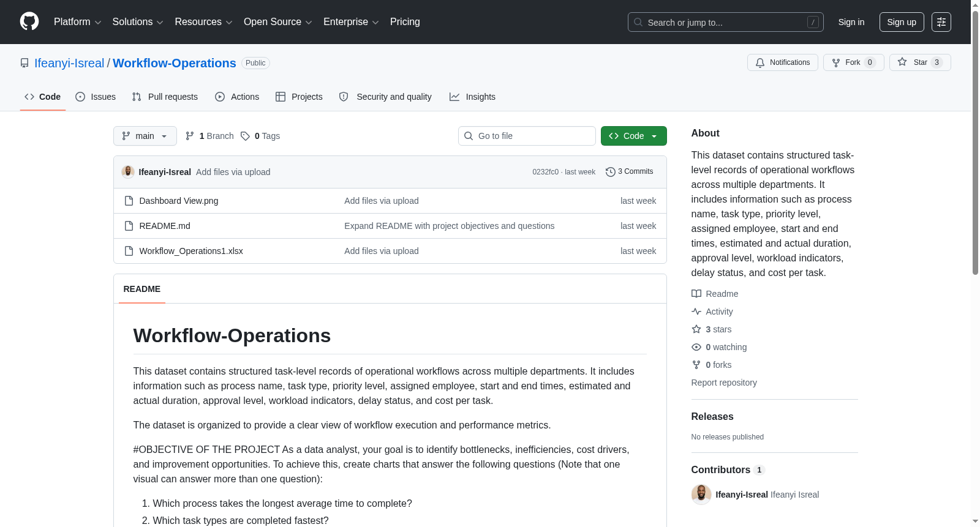Click the Notifications bell button
Viewport: 980px width, 527px height.
pyautogui.click(x=782, y=62)
